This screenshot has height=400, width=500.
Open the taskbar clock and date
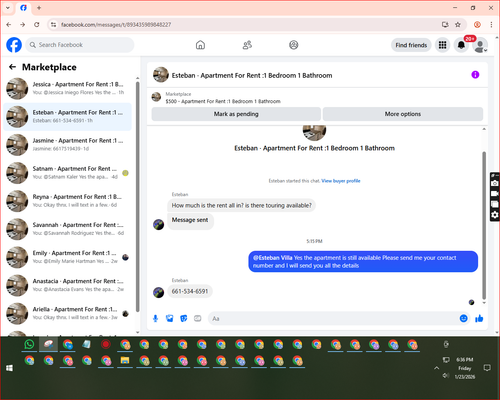click(x=465, y=368)
